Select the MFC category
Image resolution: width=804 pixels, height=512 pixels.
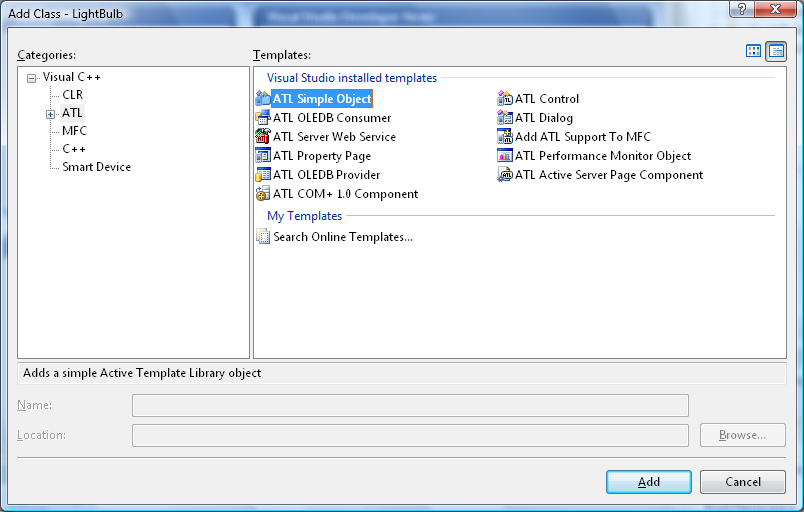click(x=74, y=131)
